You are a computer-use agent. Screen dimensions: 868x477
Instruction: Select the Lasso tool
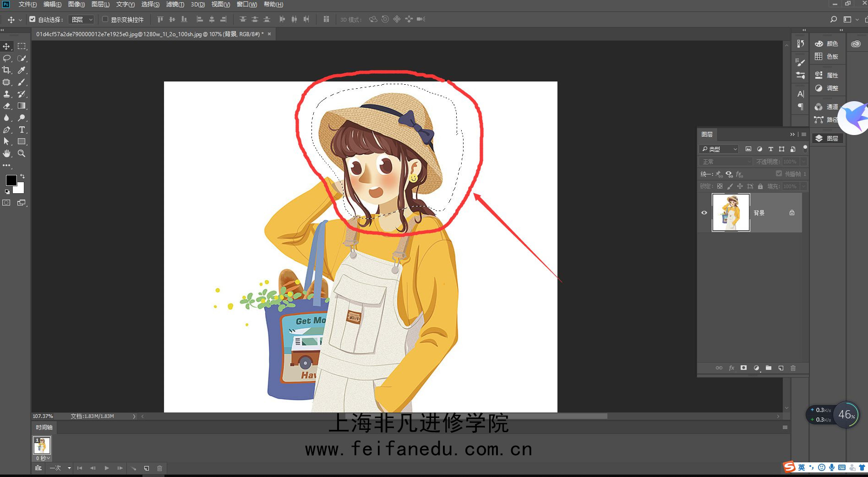click(x=7, y=58)
